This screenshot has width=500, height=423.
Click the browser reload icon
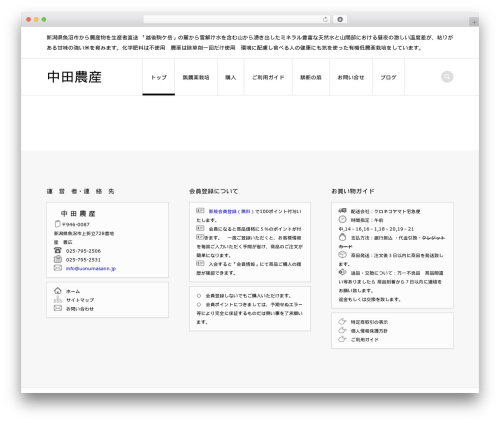[325, 19]
